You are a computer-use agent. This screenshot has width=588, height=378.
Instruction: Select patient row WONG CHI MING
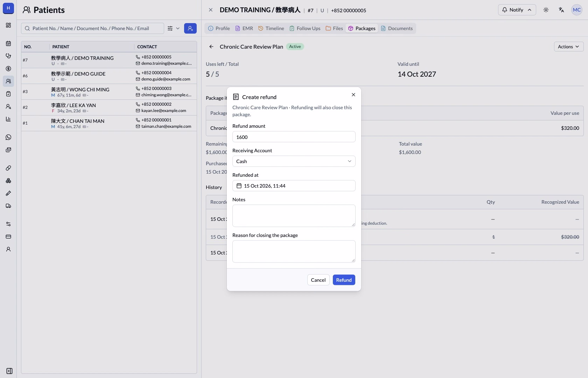click(109, 92)
